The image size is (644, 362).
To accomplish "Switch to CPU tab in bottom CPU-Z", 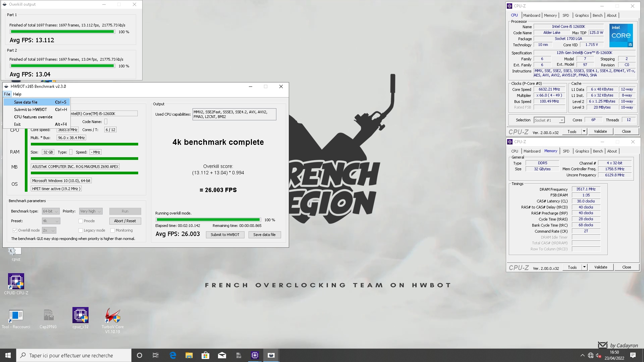I will tap(515, 151).
